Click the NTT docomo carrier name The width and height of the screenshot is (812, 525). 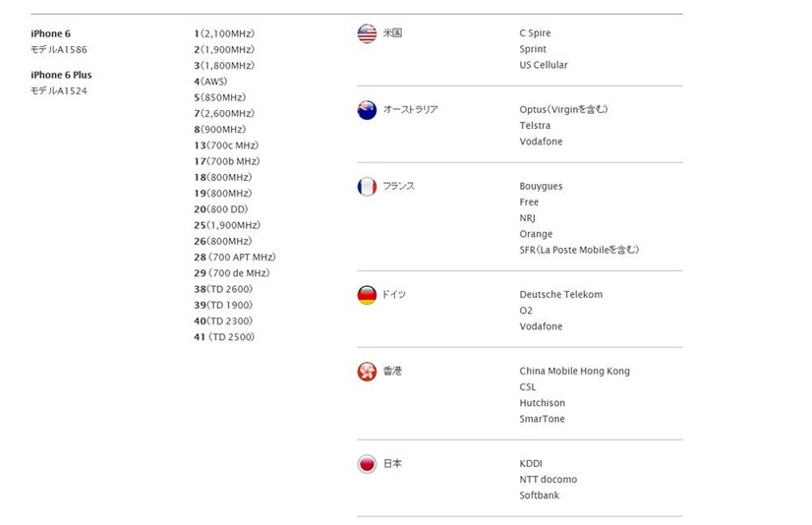coord(548,480)
